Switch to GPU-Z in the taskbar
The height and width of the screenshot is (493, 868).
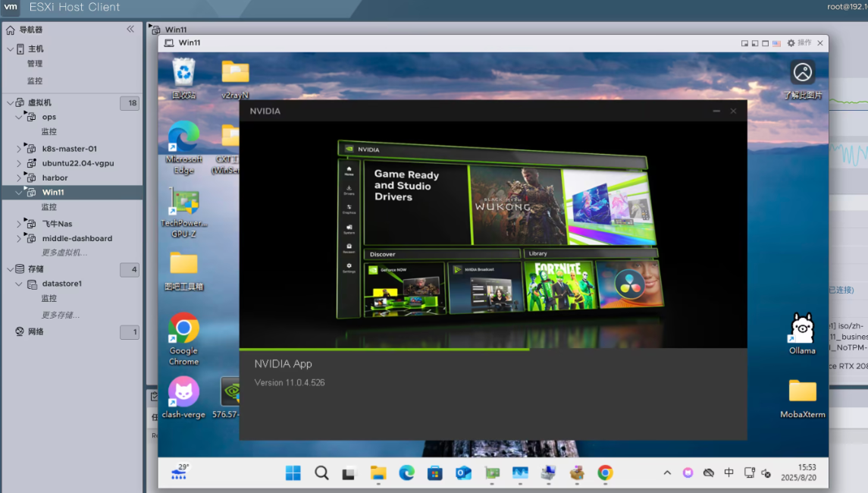[x=492, y=473]
